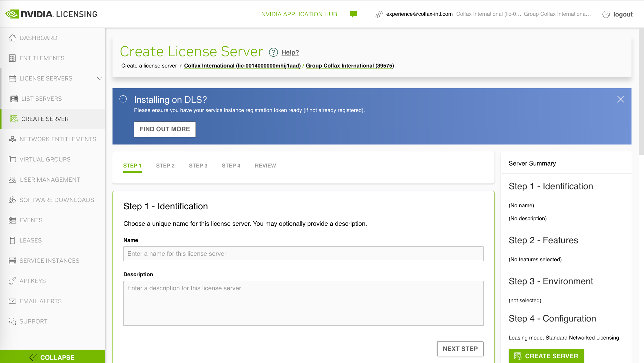The image size is (644, 363).
Task: Open API Keys section
Action: coord(32,281)
